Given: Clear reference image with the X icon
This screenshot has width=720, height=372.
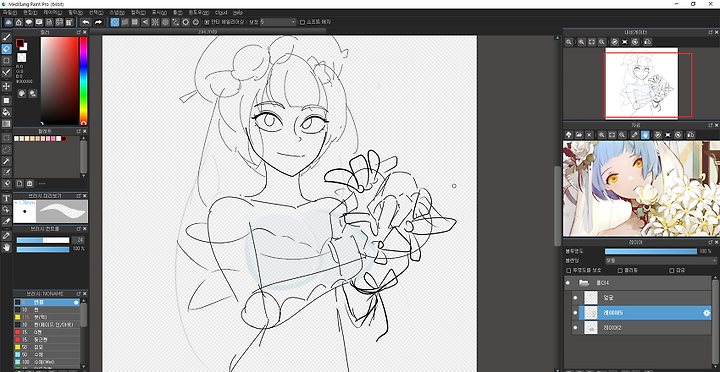Looking at the screenshot, I should pos(589,135).
